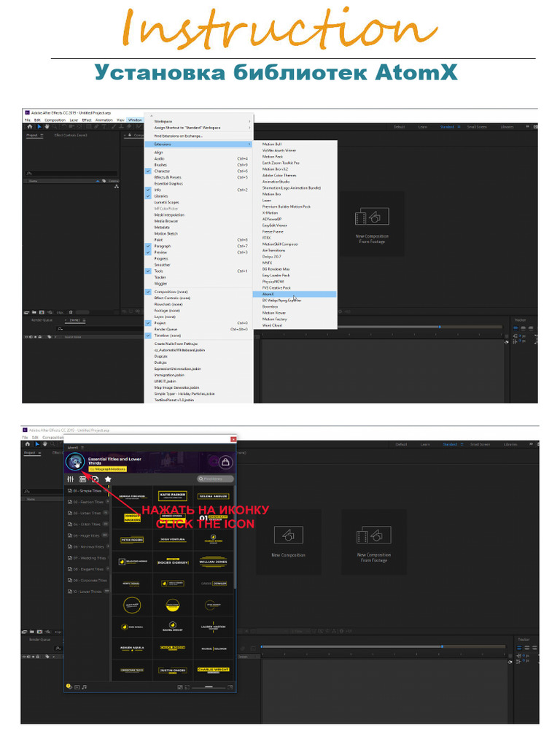Click the MographMotions author label

click(x=108, y=469)
